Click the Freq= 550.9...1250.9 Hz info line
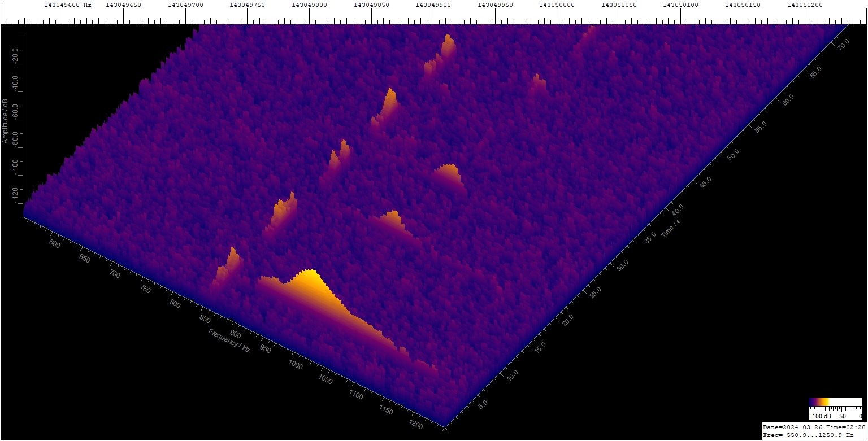This screenshot has height=441, width=868. (x=809, y=435)
